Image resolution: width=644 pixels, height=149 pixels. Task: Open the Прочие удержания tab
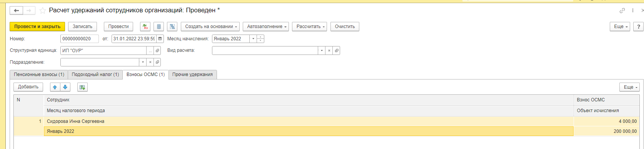tap(192, 74)
